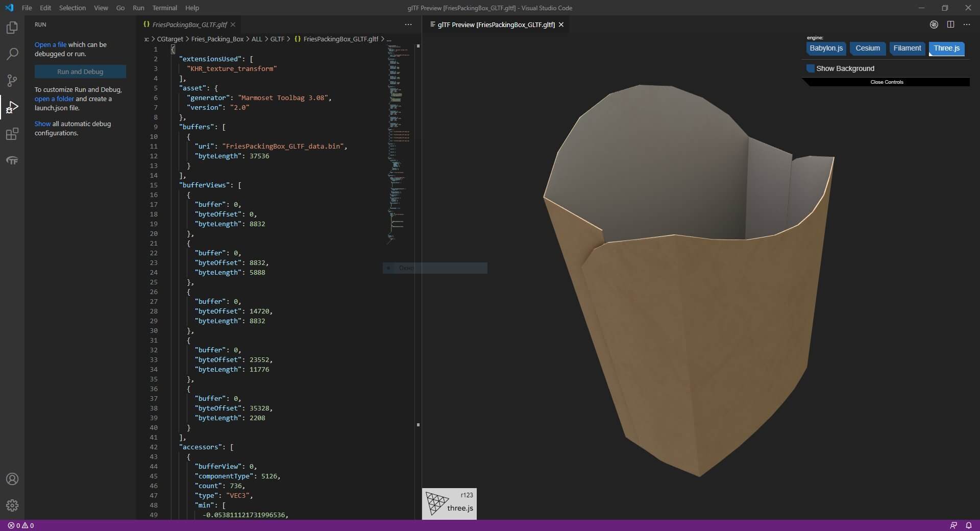Open the Extensions view icon
The height and width of the screenshot is (531, 980).
[x=12, y=134]
